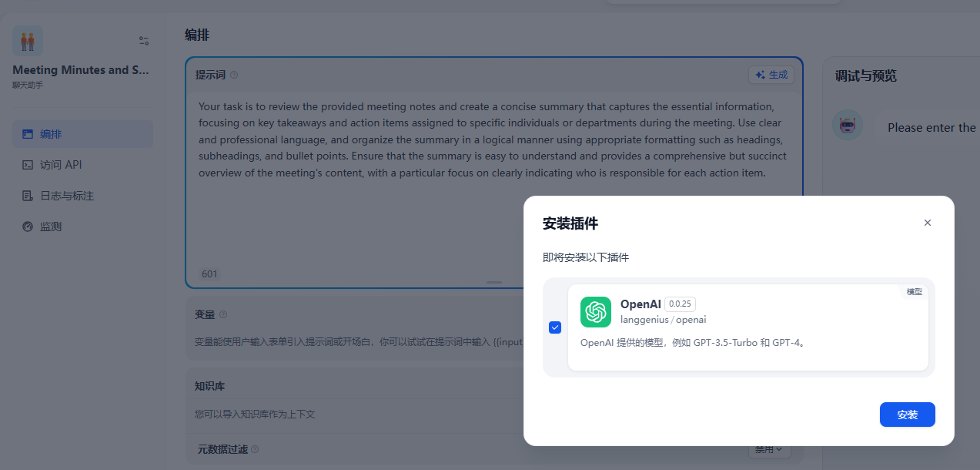Open the app settings sliders icon
The image size is (980, 470).
(x=144, y=41)
